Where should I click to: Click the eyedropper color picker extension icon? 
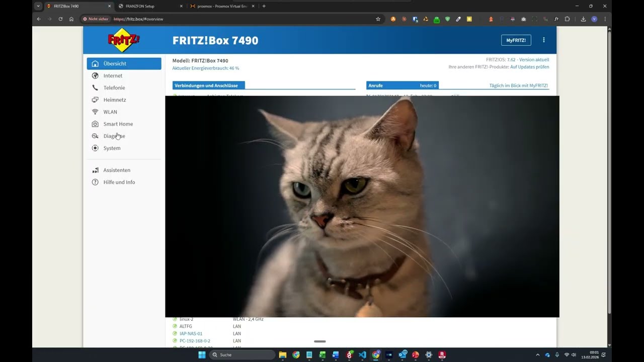point(458,19)
